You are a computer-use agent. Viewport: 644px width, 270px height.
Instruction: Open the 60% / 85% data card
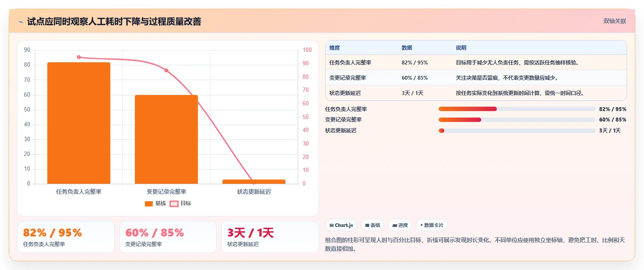168,237
